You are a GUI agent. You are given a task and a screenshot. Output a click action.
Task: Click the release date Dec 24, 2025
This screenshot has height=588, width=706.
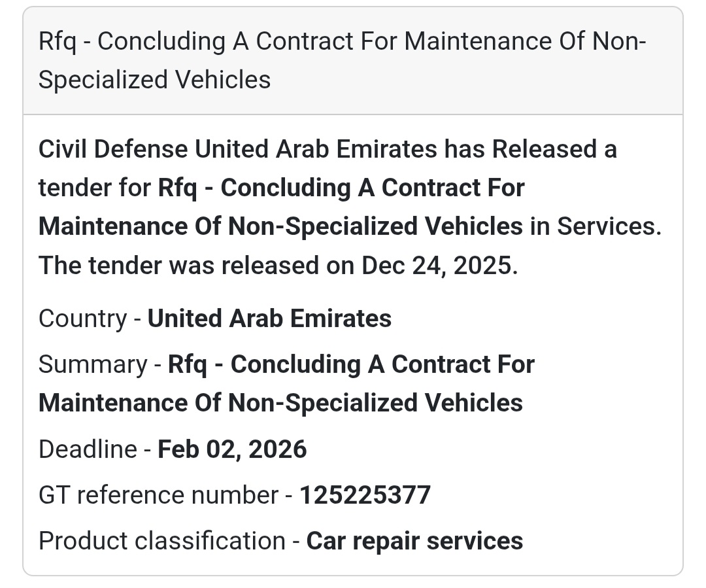pos(437,265)
